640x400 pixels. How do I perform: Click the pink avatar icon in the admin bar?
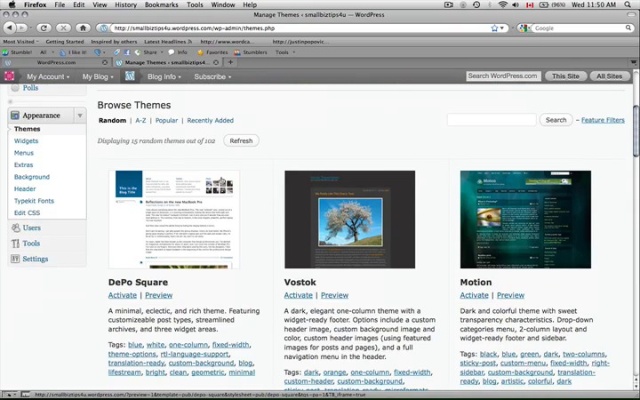point(9,76)
